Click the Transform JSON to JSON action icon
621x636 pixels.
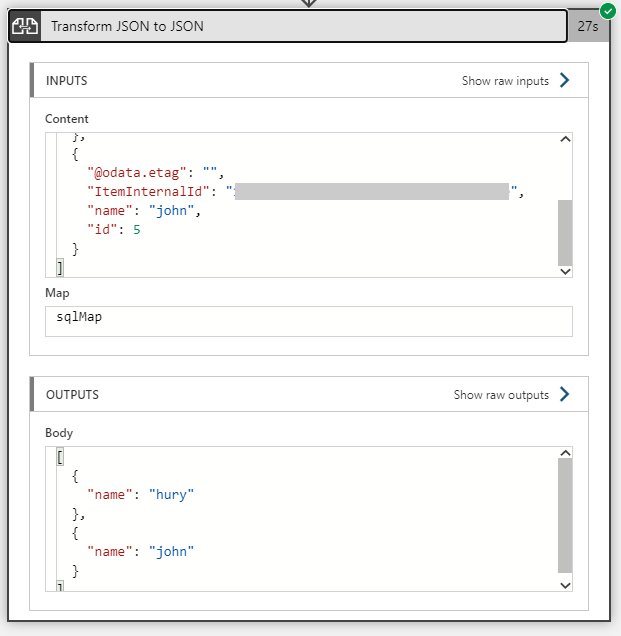[x=24, y=26]
